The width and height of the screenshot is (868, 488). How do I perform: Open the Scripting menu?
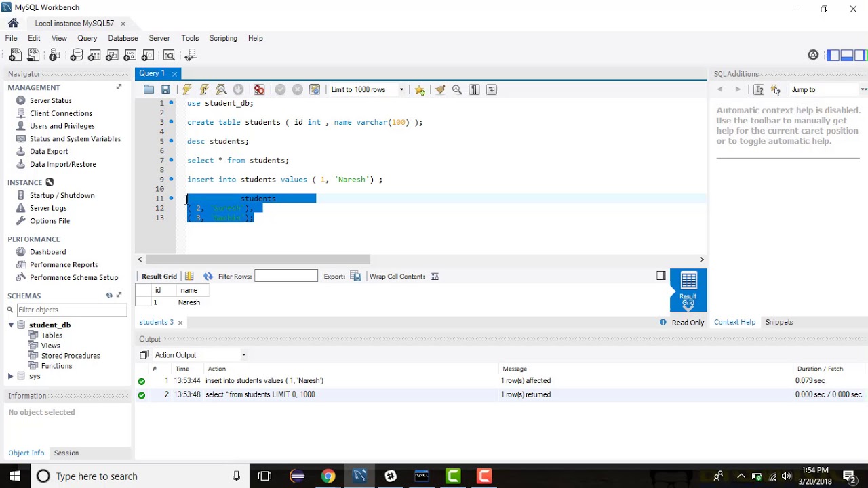[x=223, y=38]
